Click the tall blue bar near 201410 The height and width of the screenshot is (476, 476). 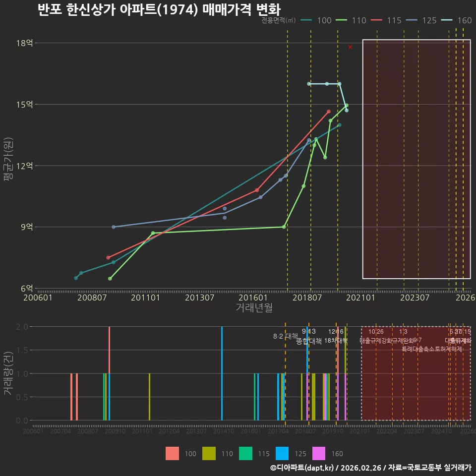click(222, 373)
